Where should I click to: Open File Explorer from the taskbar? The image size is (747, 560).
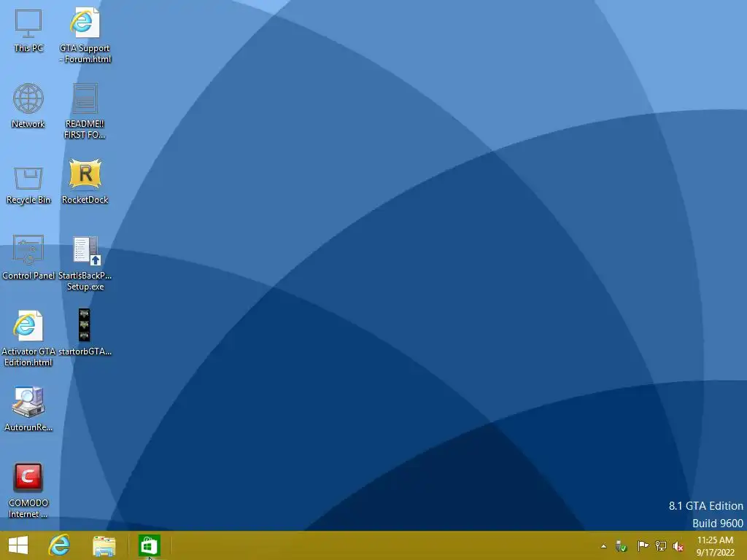click(104, 545)
